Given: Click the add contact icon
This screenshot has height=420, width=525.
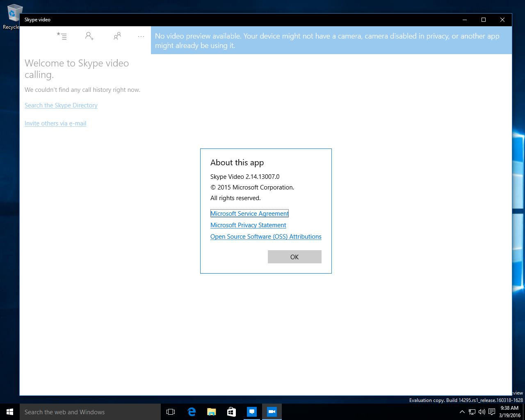Looking at the screenshot, I should pos(89,36).
